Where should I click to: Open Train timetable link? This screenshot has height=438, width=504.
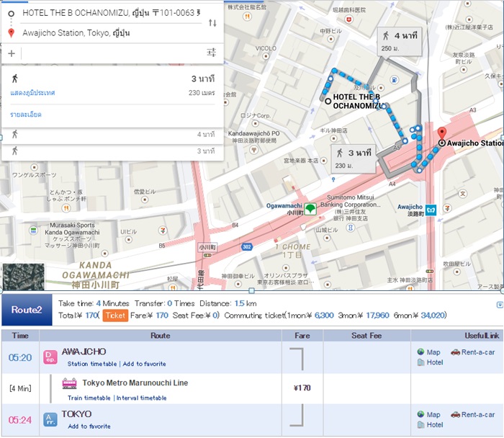[89, 398]
